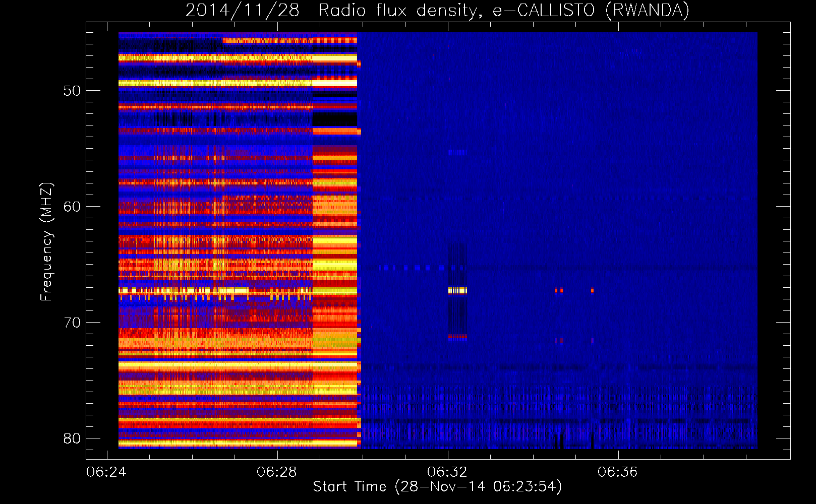Click the plot title '2014/11/28 Radio flux density, e-CALLISTO (RWANDA)'
816x504 pixels.
click(437, 10)
